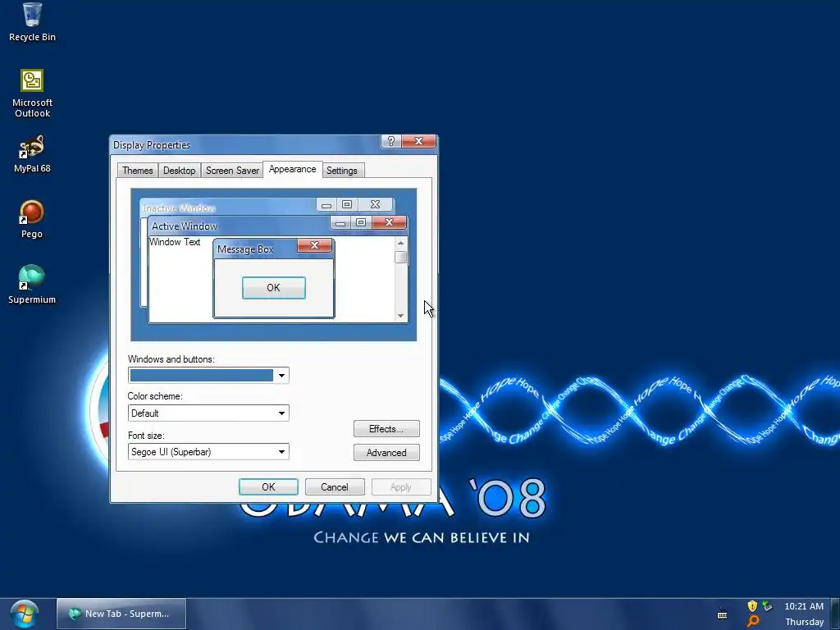Click the yellow security shield tray icon
The image size is (840, 630).
(752, 606)
